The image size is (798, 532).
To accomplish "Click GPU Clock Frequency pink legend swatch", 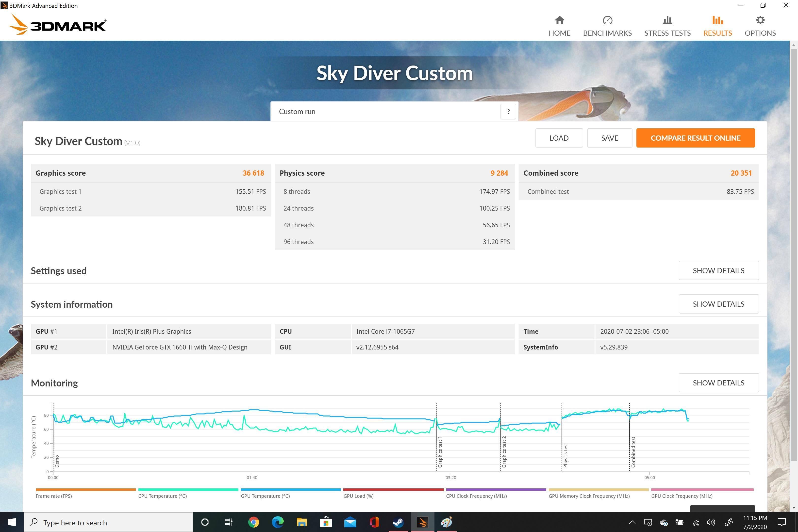I will (x=702, y=490).
